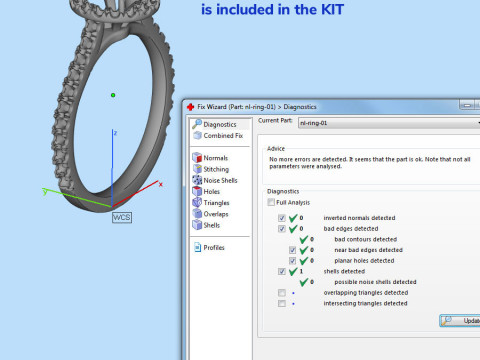This screenshot has height=360, width=480.
Task: Click the red X axis label
Action: (161, 184)
